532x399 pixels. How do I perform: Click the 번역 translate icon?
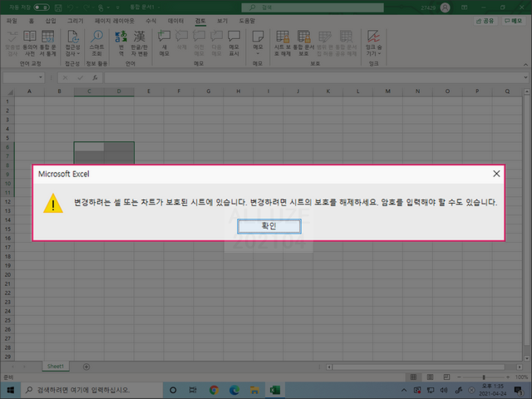coord(121,42)
